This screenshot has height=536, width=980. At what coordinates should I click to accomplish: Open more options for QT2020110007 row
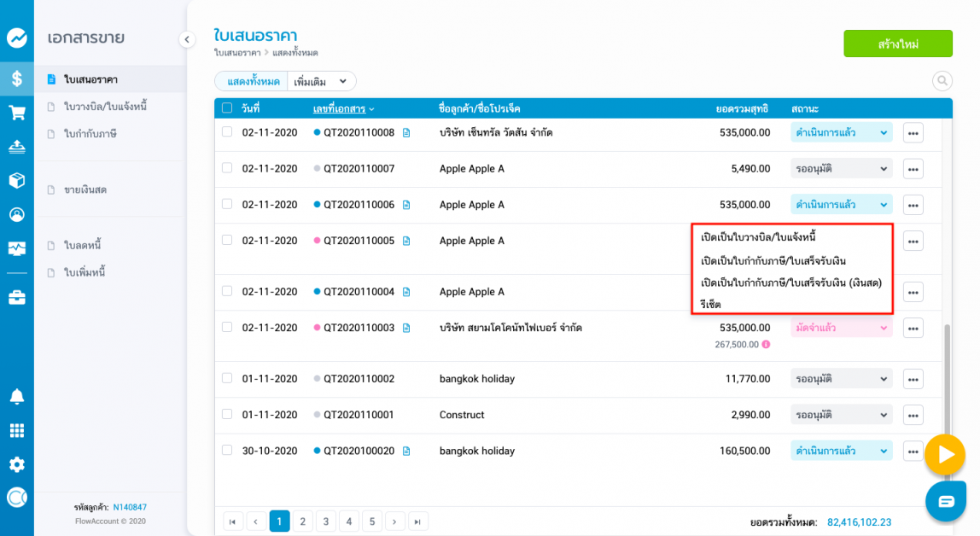pyautogui.click(x=913, y=169)
